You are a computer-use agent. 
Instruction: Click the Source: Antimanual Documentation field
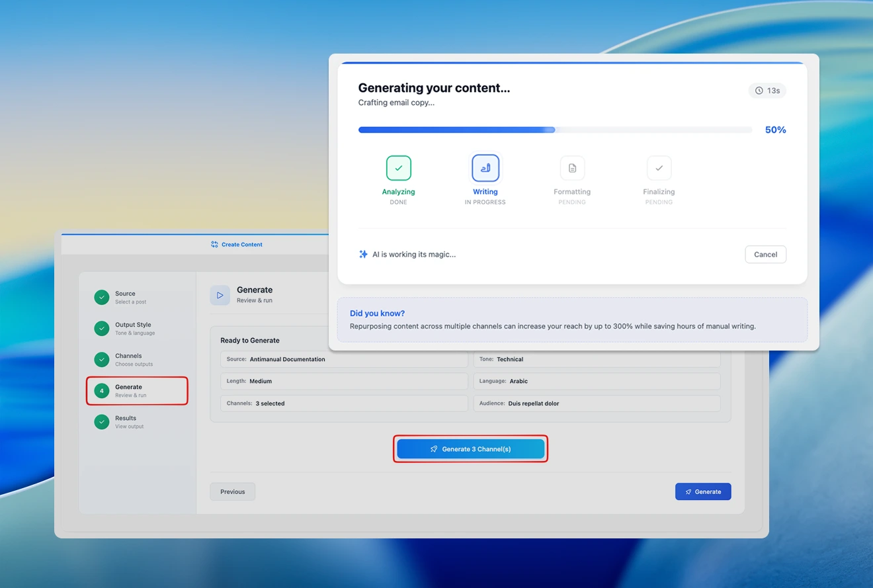click(343, 359)
